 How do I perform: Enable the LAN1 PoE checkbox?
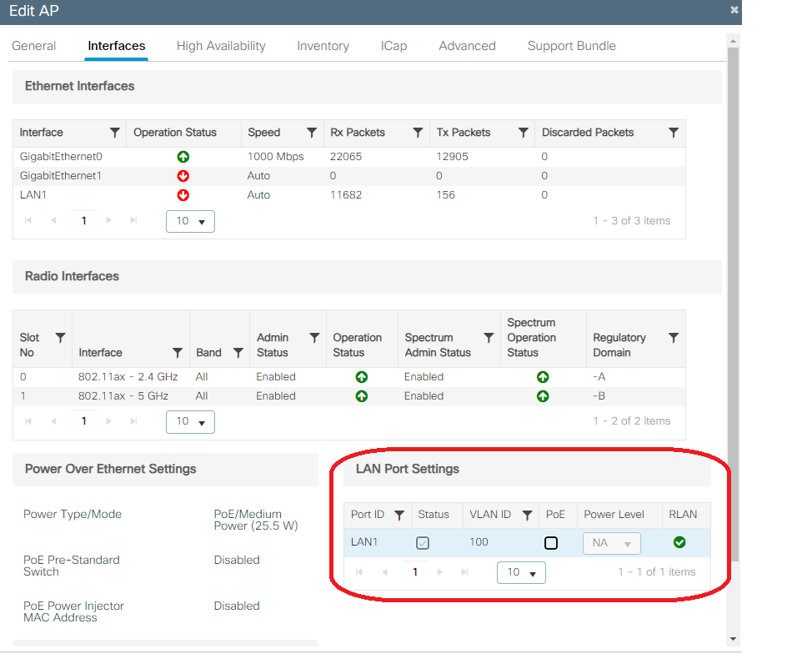[551, 543]
